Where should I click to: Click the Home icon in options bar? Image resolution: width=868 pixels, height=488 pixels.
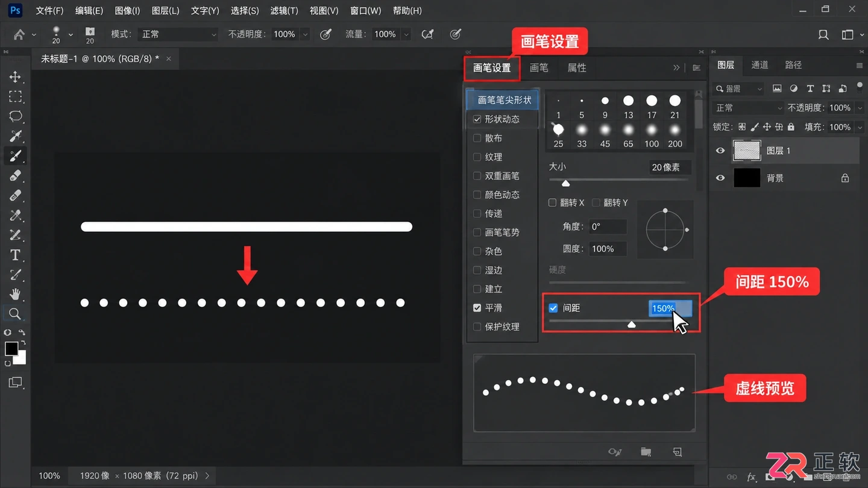pyautogui.click(x=19, y=34)
